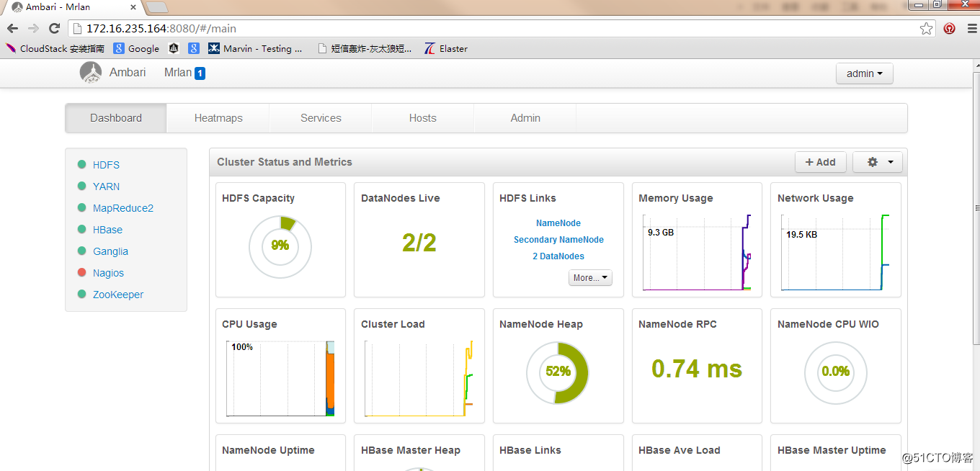Viewport: 980px width, 471px height.
Task: Switch to the Dashboard tab
Action: coord(116,118)
